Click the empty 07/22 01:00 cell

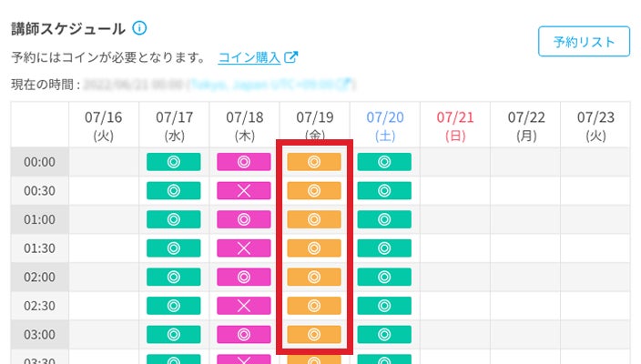click(525, 219)
